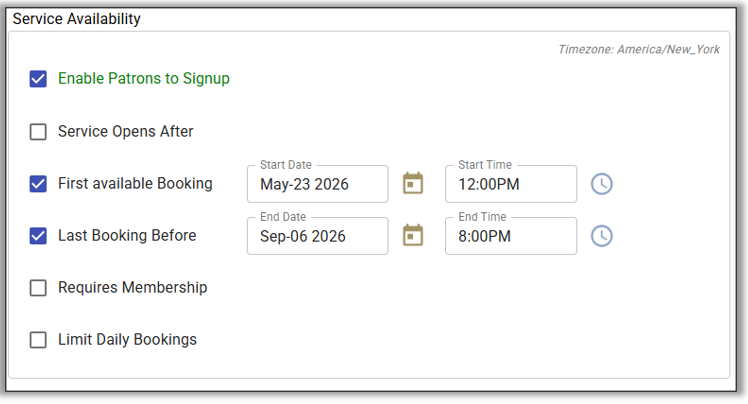
Task: Click the Start Date field showing May-23 2026
Action: [316, 185]
